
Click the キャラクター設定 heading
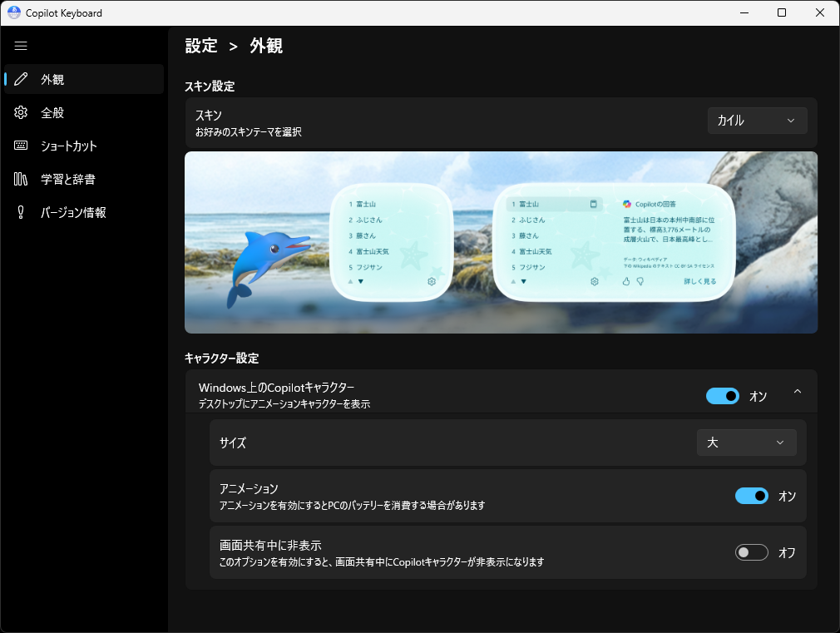pos(222,358)
